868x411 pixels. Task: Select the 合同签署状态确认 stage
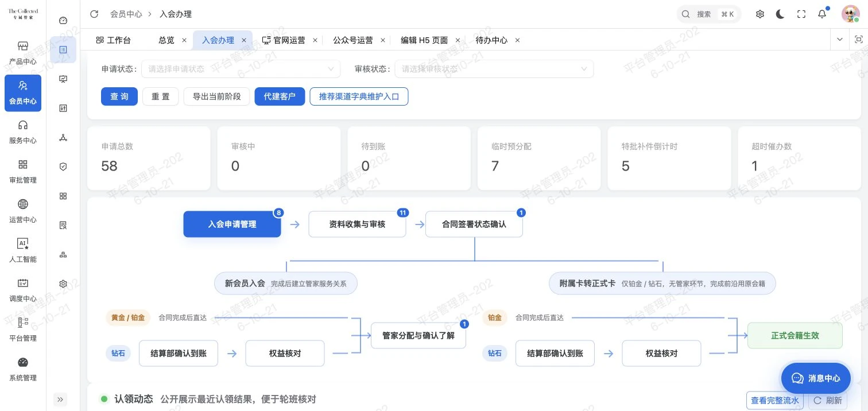click(474, 224)
